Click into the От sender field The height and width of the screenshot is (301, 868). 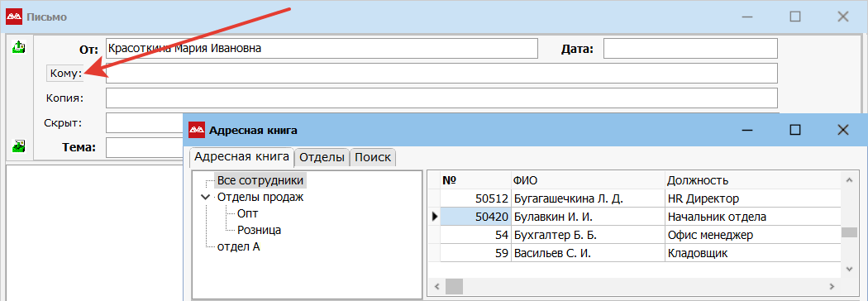(x=322, y=48)
